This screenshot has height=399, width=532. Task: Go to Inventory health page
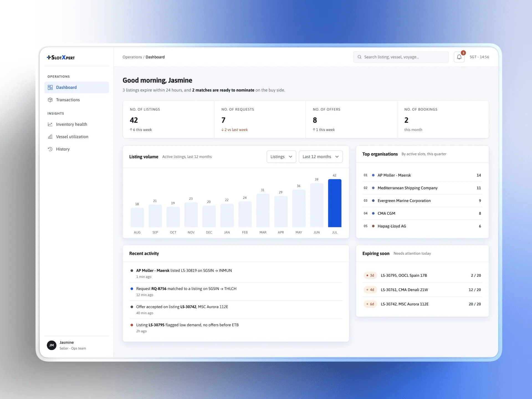pos(76,124)
